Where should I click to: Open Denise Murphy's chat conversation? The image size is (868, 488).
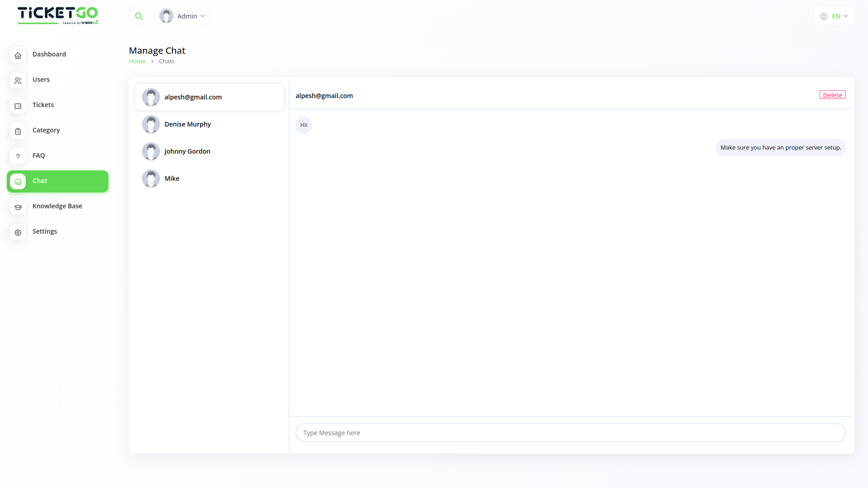(x=188, y=124)
